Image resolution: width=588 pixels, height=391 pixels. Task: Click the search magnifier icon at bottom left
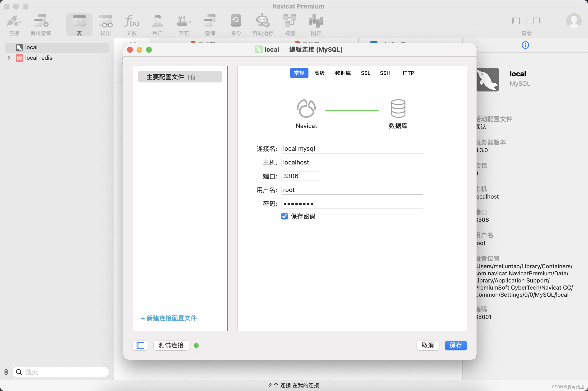click(x=19, y=372)
